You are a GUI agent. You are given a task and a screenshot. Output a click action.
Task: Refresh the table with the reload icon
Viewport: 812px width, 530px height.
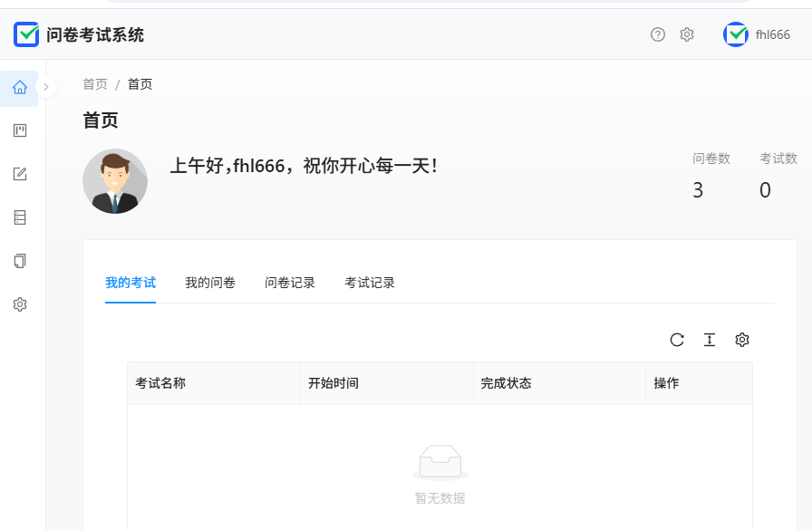point(677,340)
